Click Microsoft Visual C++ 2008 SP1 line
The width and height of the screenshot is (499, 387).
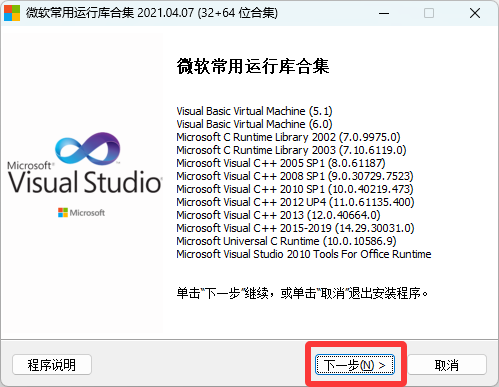point(295,176)
